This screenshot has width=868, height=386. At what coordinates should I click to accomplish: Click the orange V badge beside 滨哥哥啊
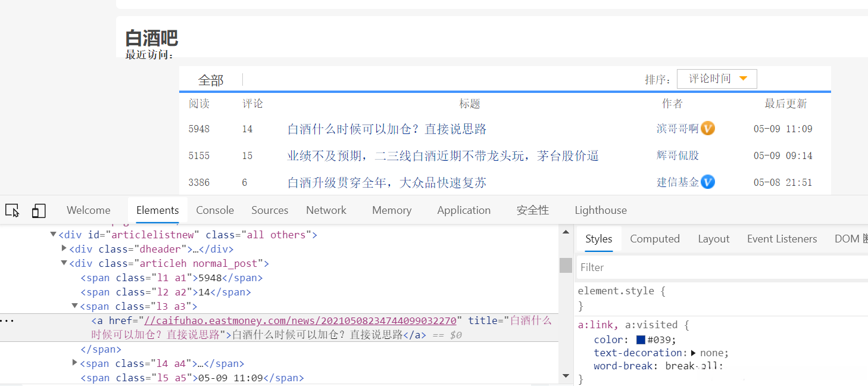point(707,128)
